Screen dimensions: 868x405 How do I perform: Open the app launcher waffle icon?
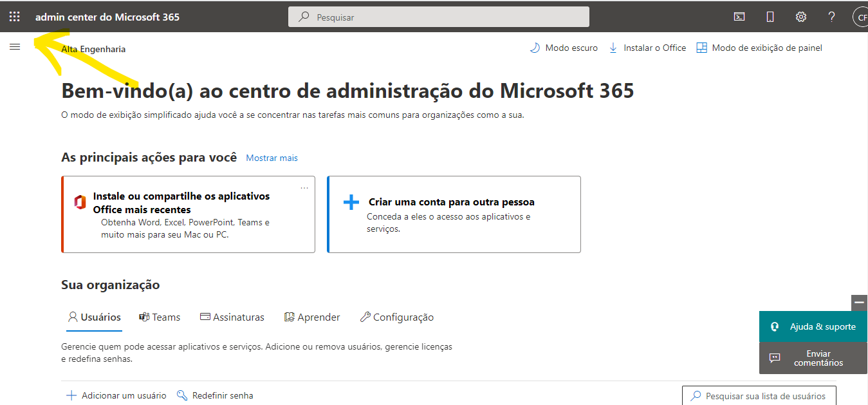coord(15,17)
